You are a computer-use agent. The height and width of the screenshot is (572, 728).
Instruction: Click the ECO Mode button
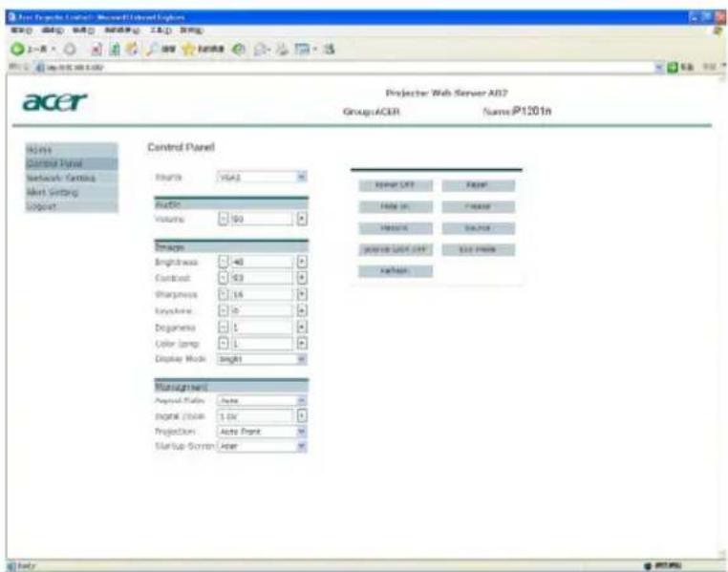tap(479, 249)
